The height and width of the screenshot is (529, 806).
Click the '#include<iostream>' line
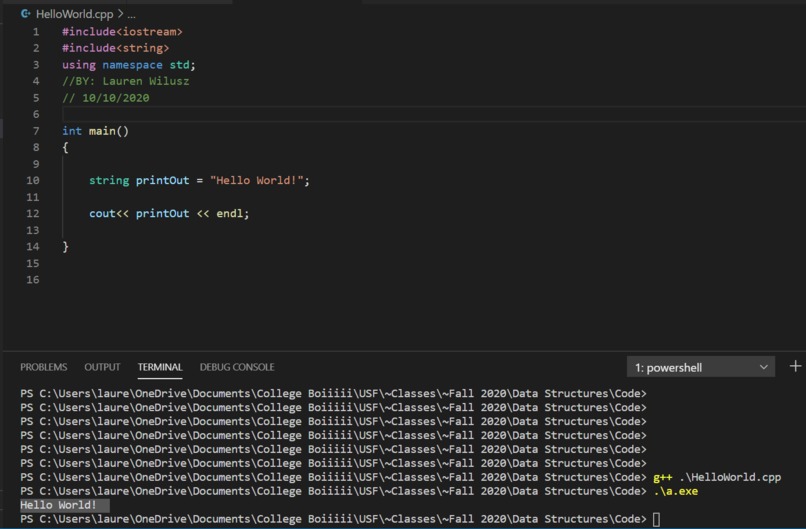click(x=122, y=32)
